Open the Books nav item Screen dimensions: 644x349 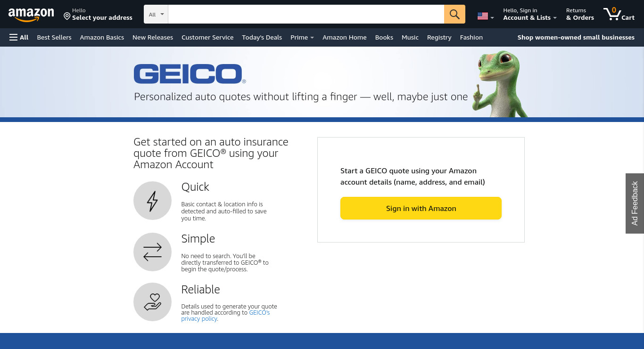[384, 37]
